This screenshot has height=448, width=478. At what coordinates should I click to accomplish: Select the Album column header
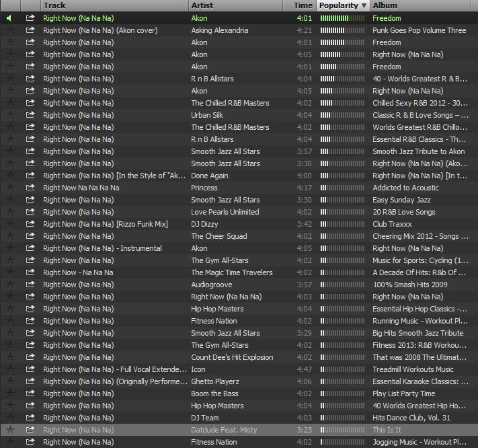[385, 5]
